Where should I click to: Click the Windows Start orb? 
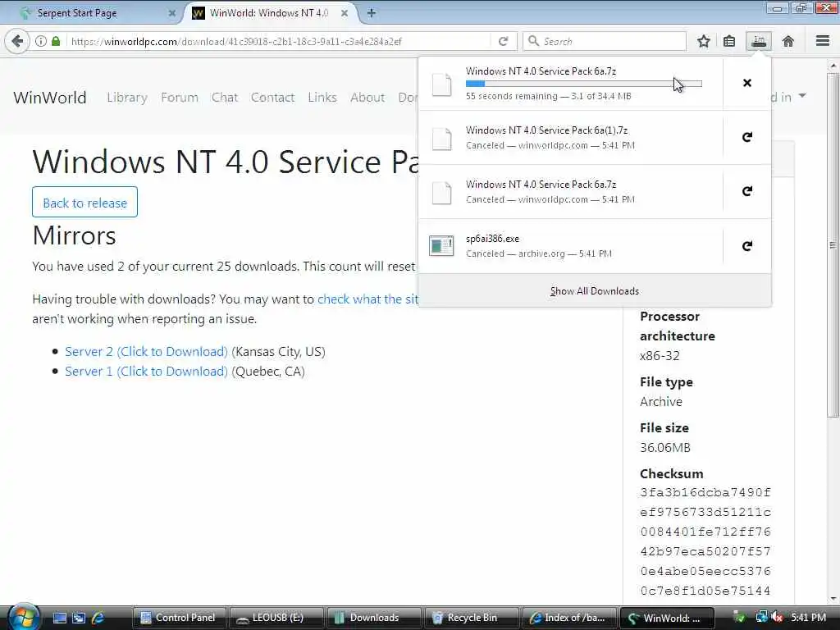click(24, 617)
